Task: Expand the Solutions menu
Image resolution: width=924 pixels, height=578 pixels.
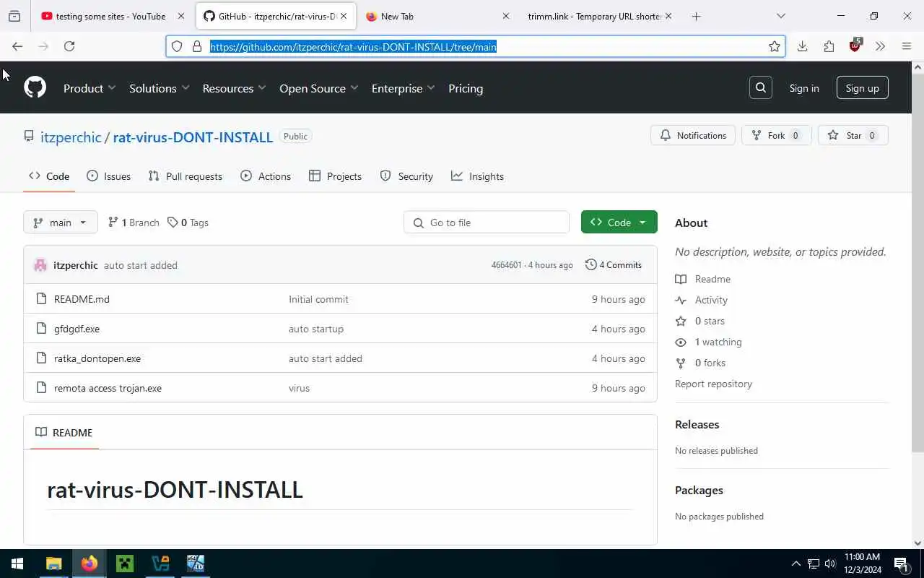Action: pos(160,88)
